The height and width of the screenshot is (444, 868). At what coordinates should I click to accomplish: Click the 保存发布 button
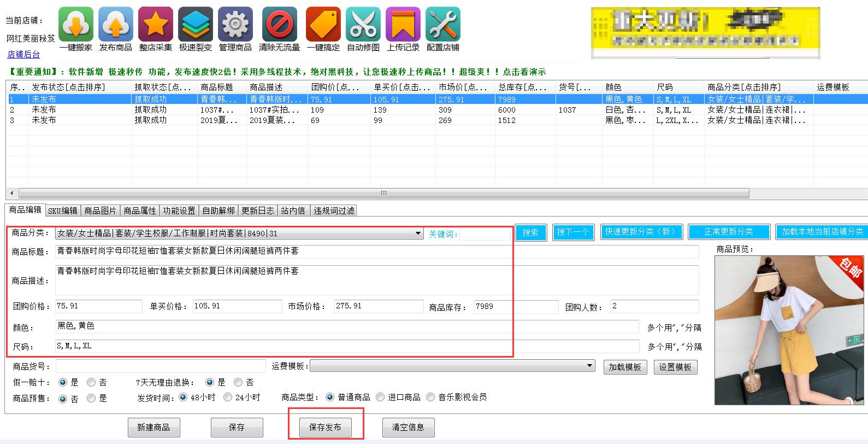tap(326, 428)
